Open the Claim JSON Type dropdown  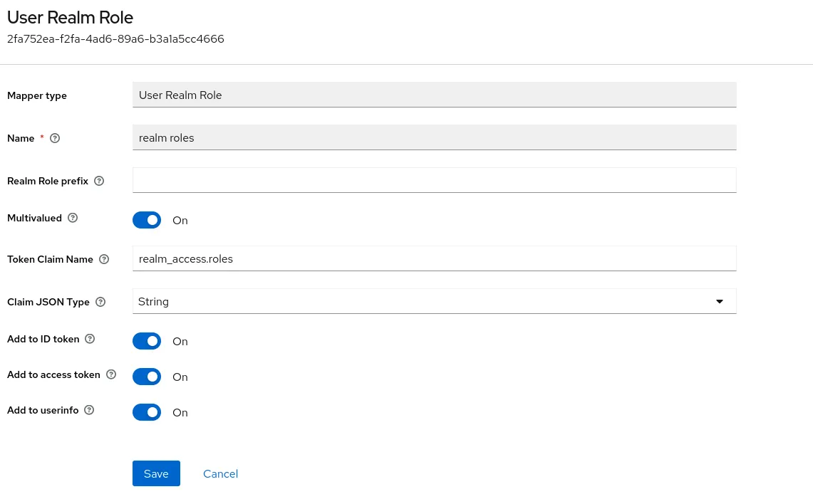point(428,301)
